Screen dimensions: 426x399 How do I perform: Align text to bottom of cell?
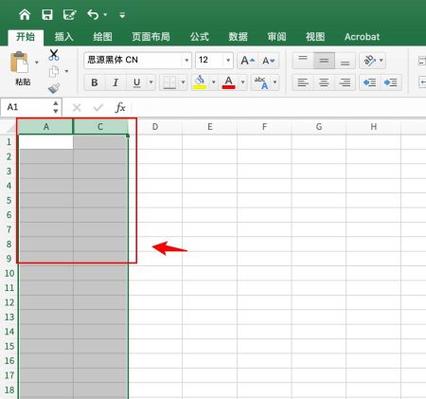345,61
